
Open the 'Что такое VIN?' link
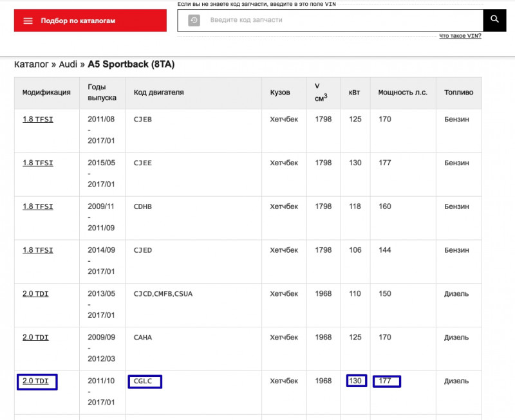click(x=460, y=36)
